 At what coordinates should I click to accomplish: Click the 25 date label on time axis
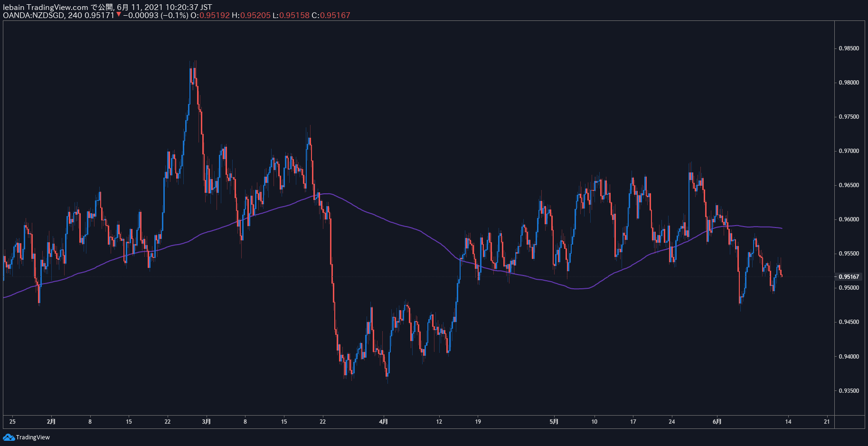(12, 421)
